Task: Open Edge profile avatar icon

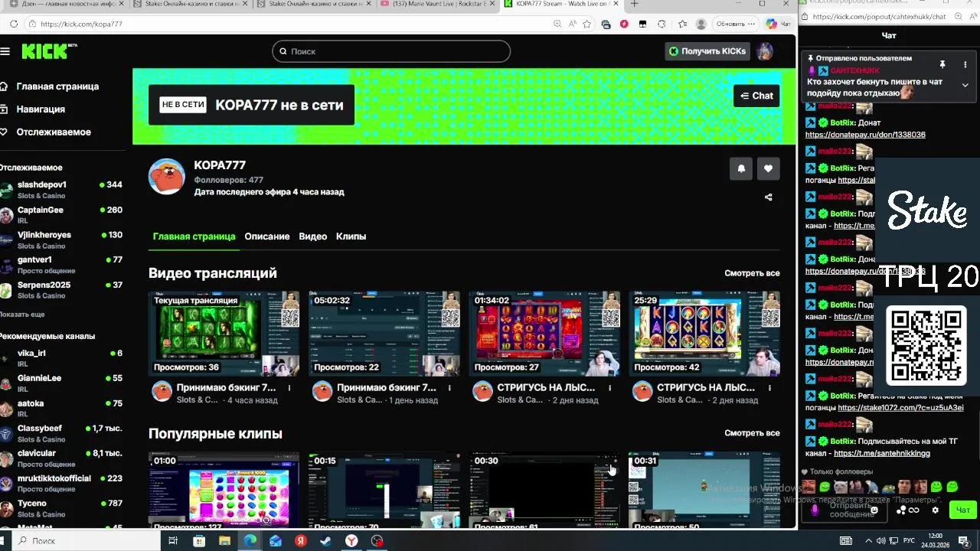Action: pyautogui.click(x=701, y=24)
